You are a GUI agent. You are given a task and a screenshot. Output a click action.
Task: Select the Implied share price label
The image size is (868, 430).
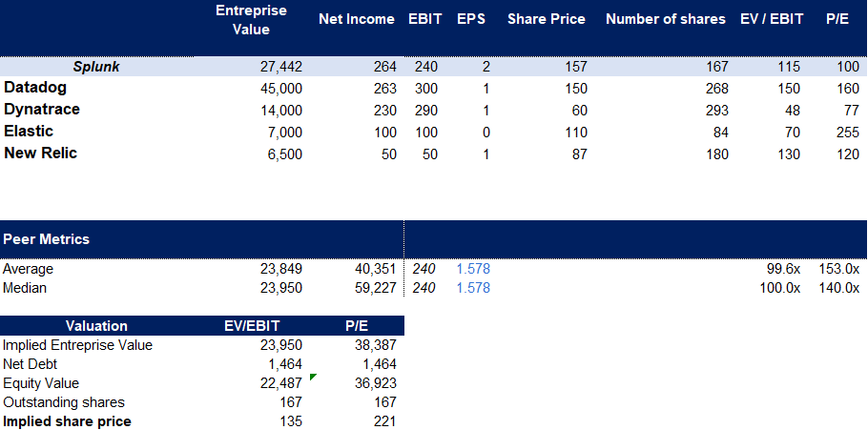(x=67, y=421)
